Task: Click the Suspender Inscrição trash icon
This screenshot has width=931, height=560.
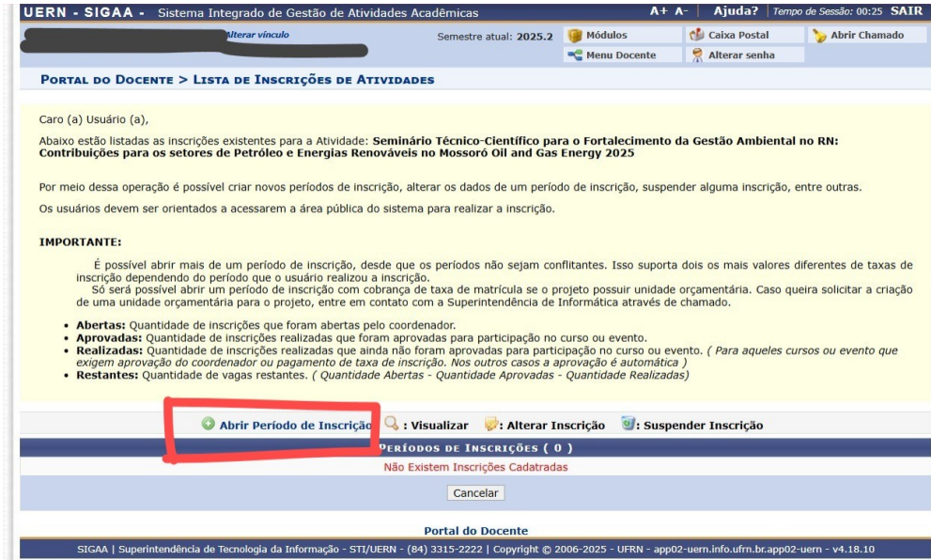Action: click(x=628, y=423)
